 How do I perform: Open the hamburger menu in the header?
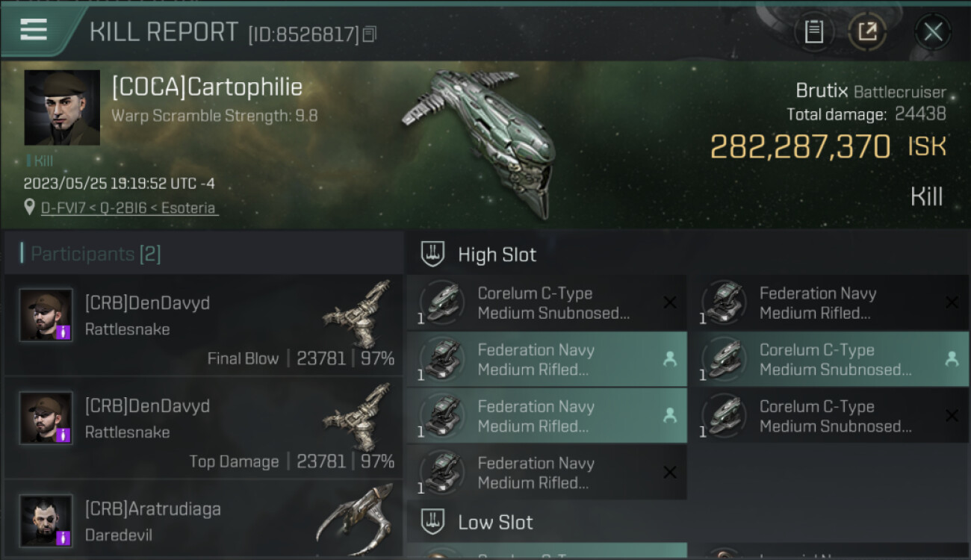[34, 30]
